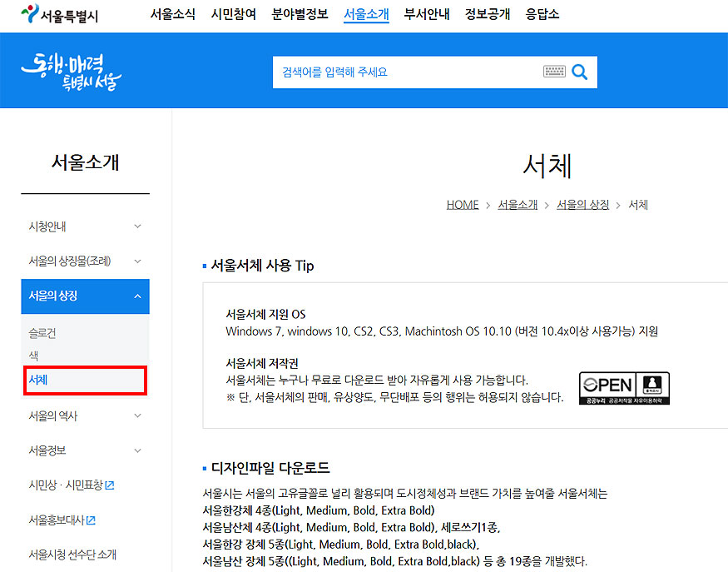The width and height of the screenshot is (728, 572).
Task: Select the 서울소개 top menu
Action: 366,14
